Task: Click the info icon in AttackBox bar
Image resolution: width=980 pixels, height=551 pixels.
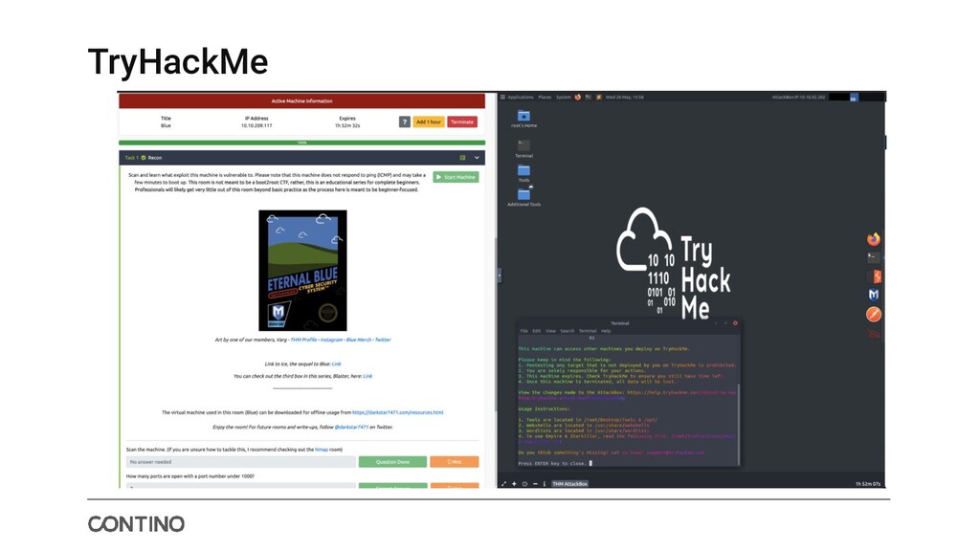Action: point(544,483)
